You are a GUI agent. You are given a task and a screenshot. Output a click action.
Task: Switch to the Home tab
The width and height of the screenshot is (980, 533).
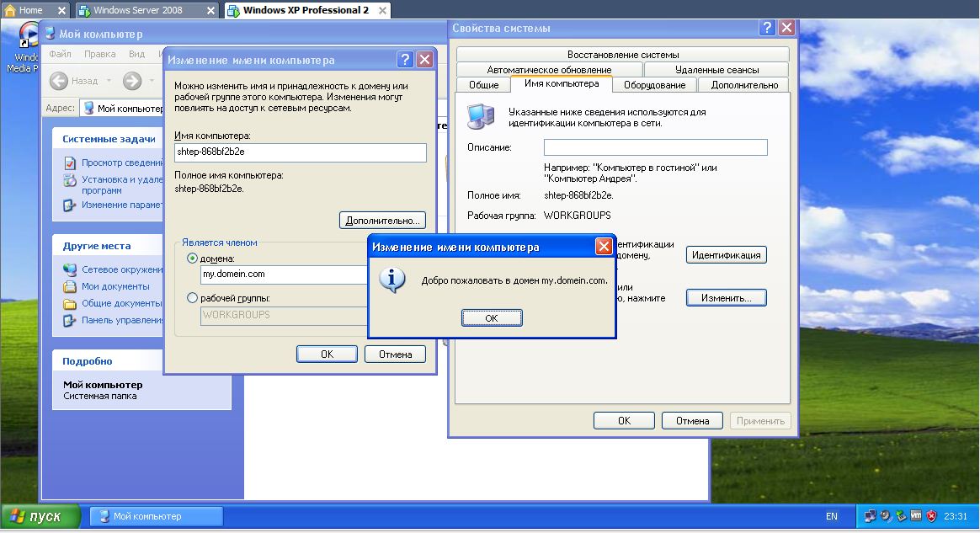[x=30, y=10]
